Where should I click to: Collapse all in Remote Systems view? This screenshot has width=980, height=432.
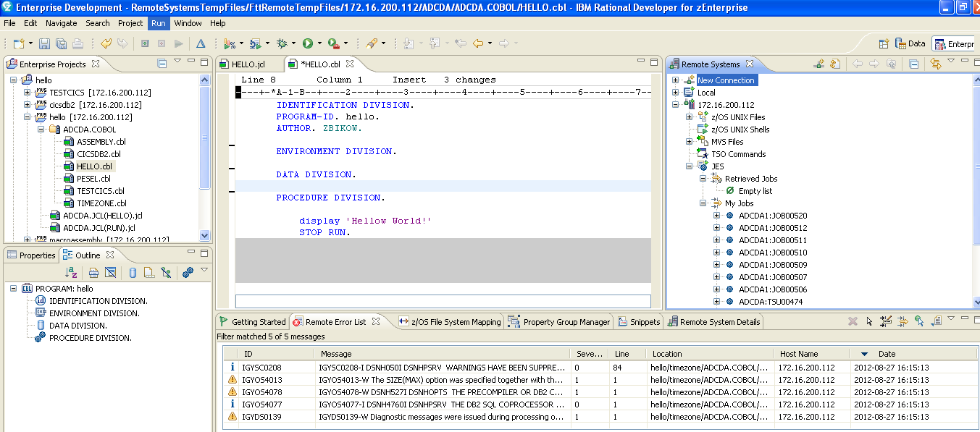pyautogui.click(x=914, y=64)
